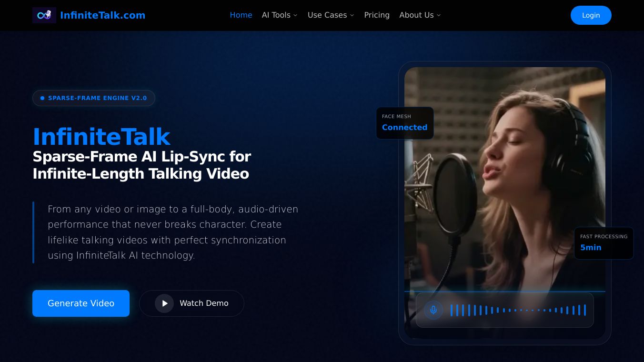The image size is (644, 362).
Task: Open the About Us menu
Action: tap(420, 15)
